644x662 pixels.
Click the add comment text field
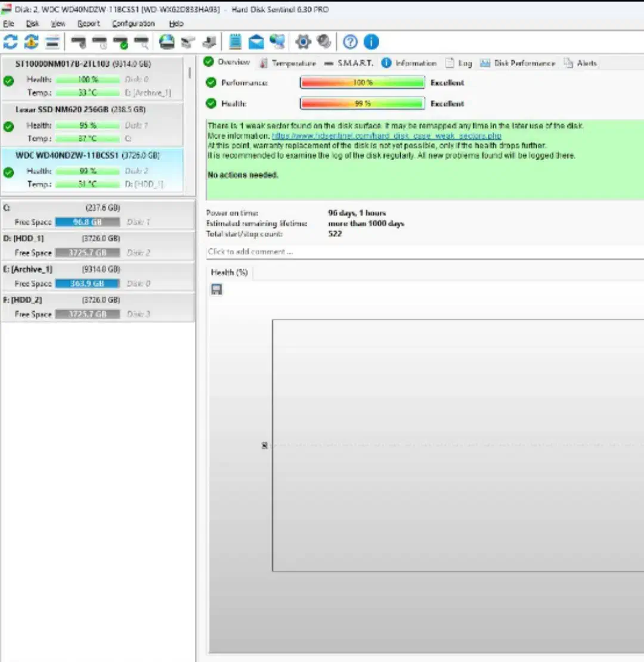click(x=417, y=251)
